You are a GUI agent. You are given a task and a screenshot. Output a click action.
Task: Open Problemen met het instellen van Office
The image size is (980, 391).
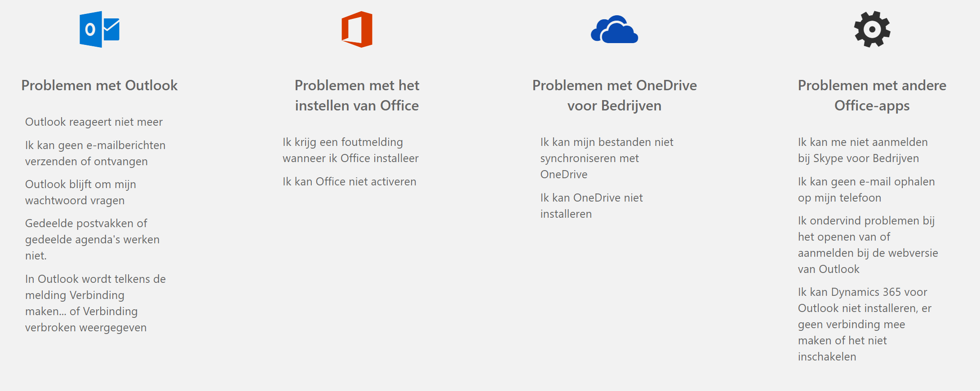[x=356, y=95]
